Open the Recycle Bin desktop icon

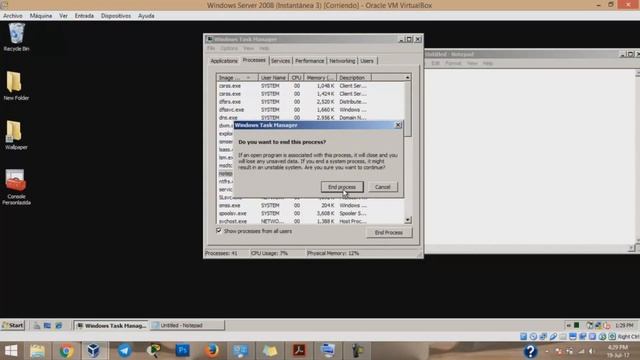tap(16, 37)
